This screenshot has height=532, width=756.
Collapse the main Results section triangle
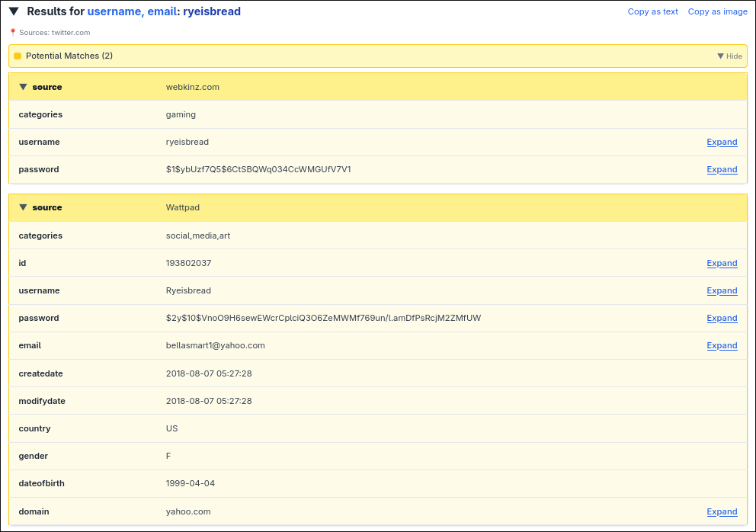(14, 11)
